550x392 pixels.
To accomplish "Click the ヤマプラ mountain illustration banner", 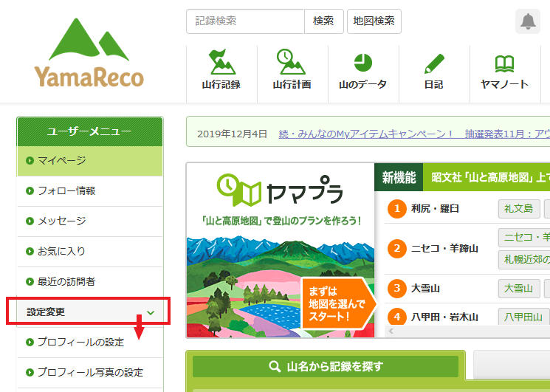I will click(x=281, y=250).
